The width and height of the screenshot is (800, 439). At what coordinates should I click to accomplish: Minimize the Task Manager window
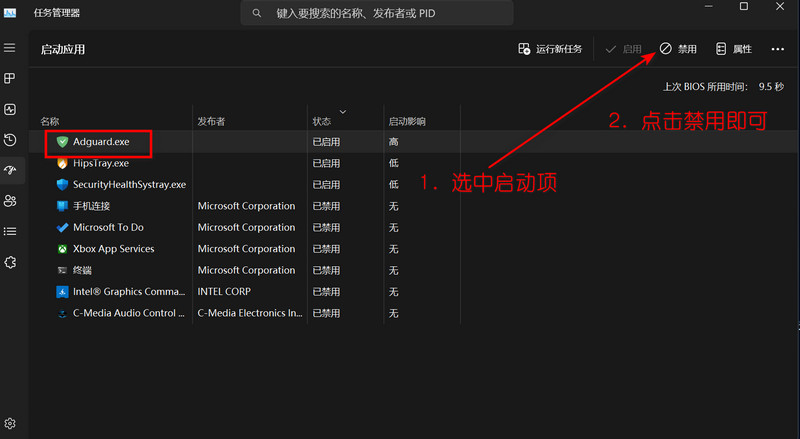(x=709, y=7)
